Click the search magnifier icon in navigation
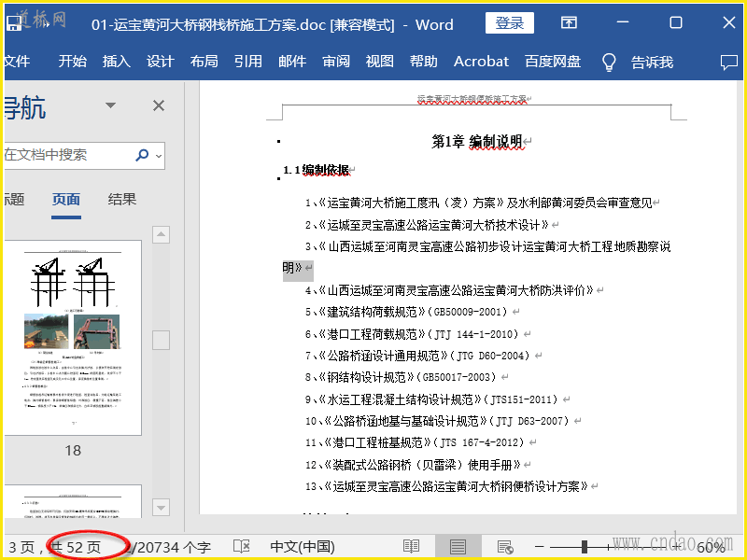This screenshot has width=747, height=560. tap(142, 155)
